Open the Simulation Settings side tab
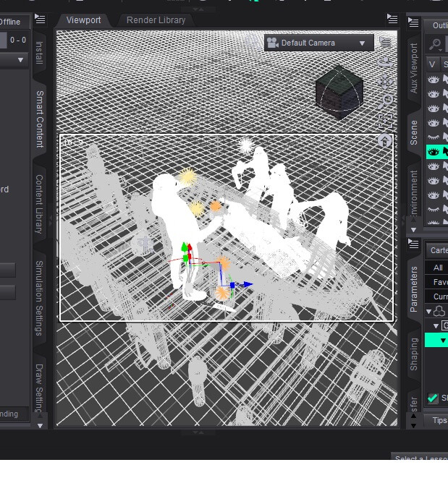Viewport: 448px width, 478px height. pyautogui.click(x=40, y=298)
